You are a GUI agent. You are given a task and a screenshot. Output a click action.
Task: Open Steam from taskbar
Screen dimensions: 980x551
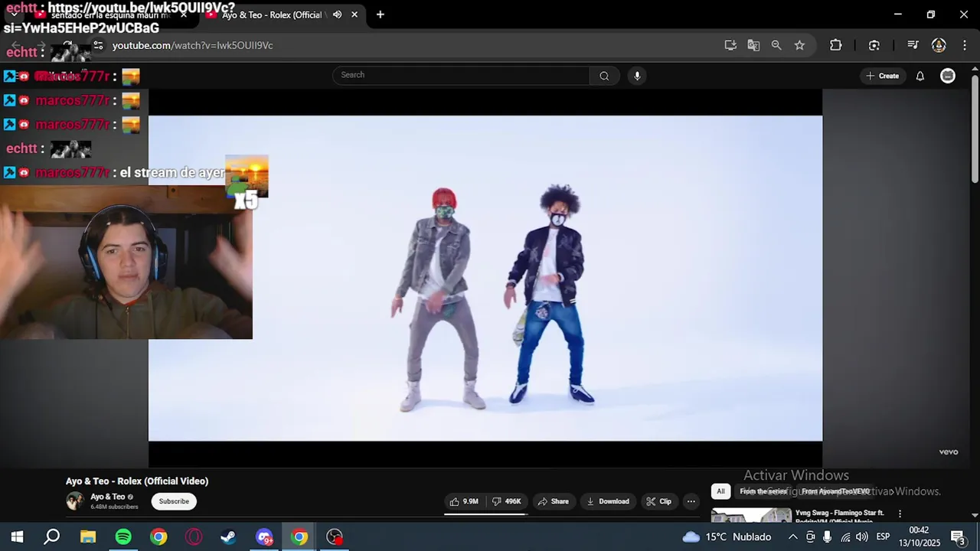click(x=228, y=536)
